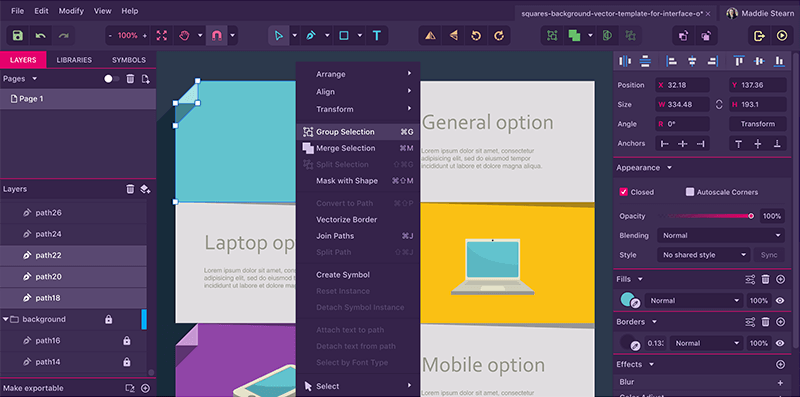Open the pen tool options arrow
Screen dimensions: 800x397
coord(327,36)
